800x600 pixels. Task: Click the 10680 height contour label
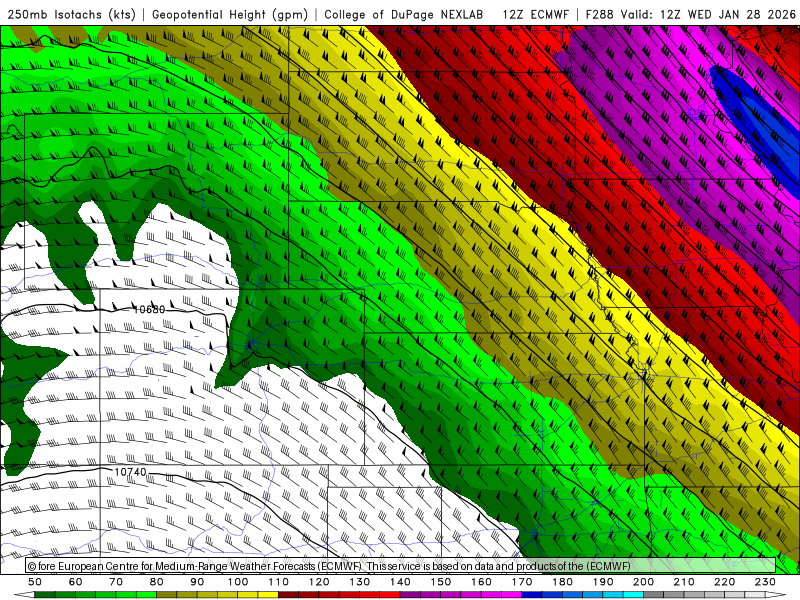pyautogui.click(x=149, y=309)
